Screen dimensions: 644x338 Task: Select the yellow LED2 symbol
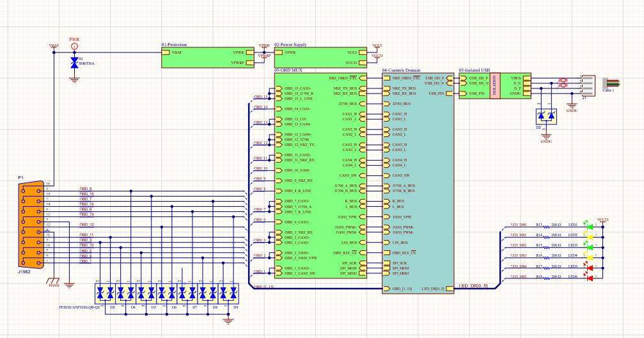[590, 237]
